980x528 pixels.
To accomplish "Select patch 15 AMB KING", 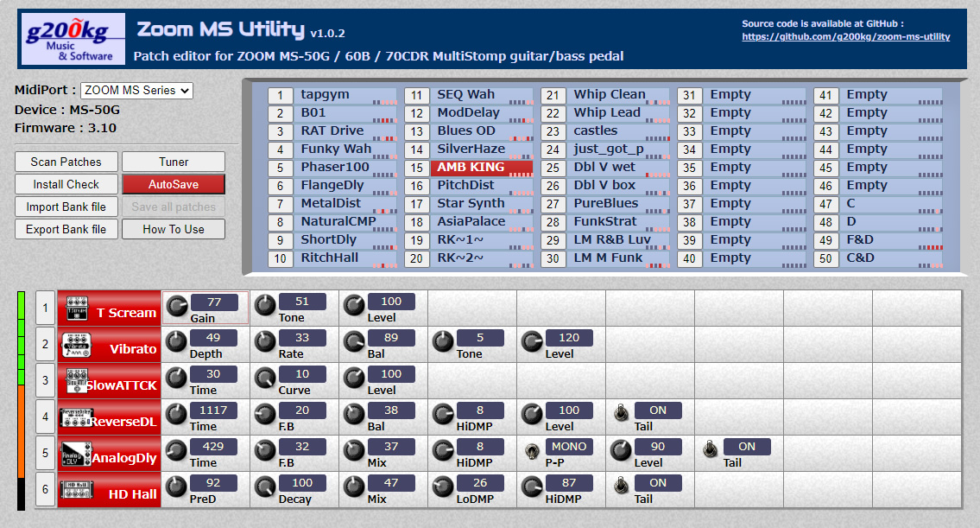I will click(x=482, y=168).
